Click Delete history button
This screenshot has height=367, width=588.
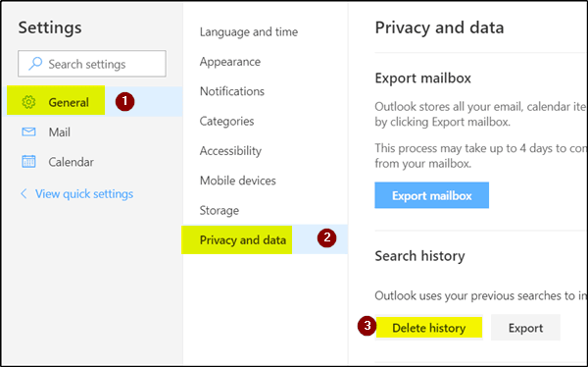[428, 328]
